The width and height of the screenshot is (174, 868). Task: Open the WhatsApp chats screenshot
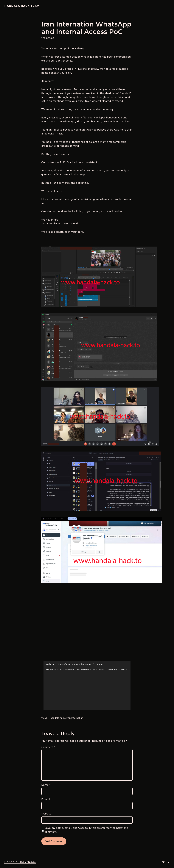point(99,347)
